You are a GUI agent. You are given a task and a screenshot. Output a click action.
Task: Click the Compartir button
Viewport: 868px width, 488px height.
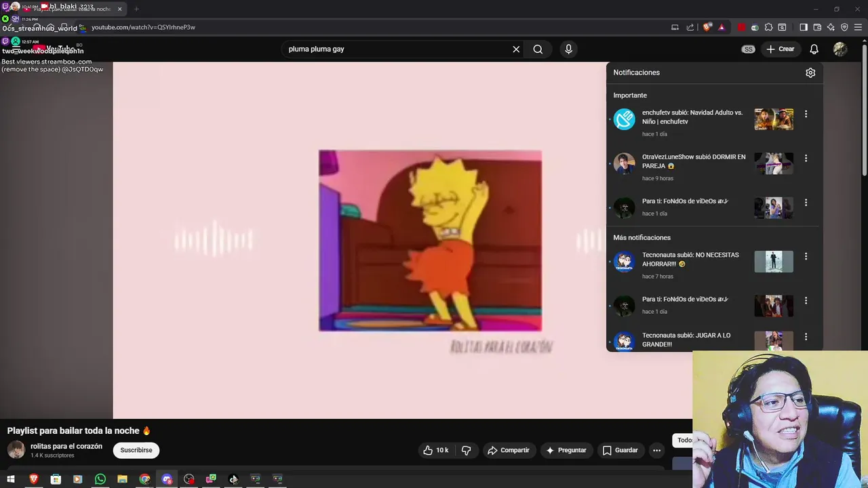pyautogui.click(x=509, y=450)
